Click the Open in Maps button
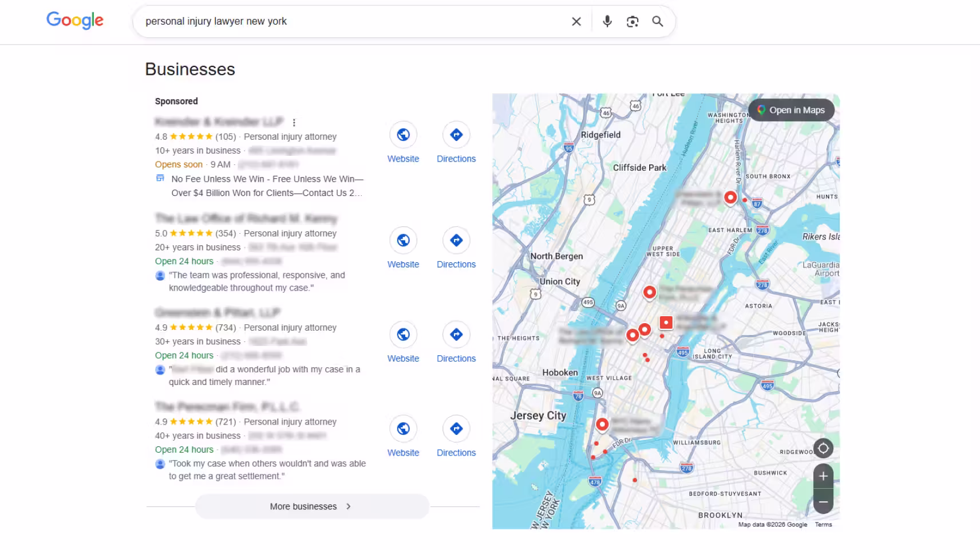The height and width of the screenshot is (550, 980). [x=791, y=110]
